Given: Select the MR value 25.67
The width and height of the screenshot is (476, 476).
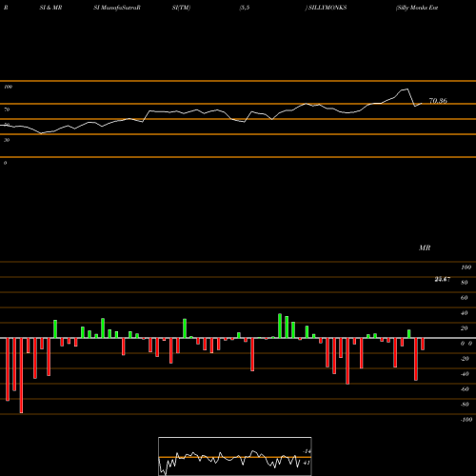Looking at the screenshot, I should tap(443, 279).
